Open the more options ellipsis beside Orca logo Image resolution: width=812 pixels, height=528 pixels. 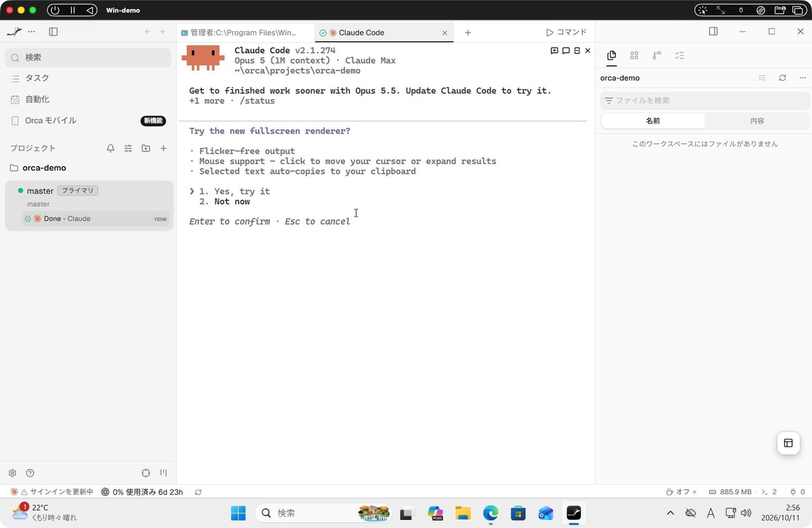(x=31, y=31)
